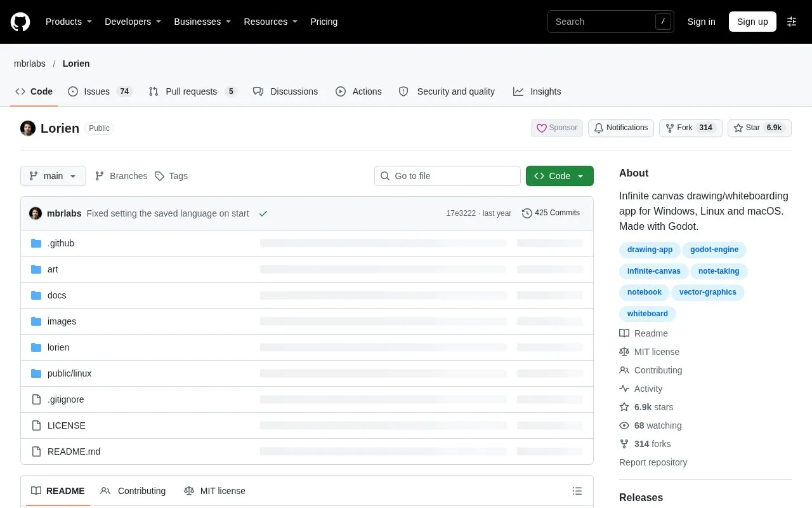Click the Sign in link

click(702, 22)
